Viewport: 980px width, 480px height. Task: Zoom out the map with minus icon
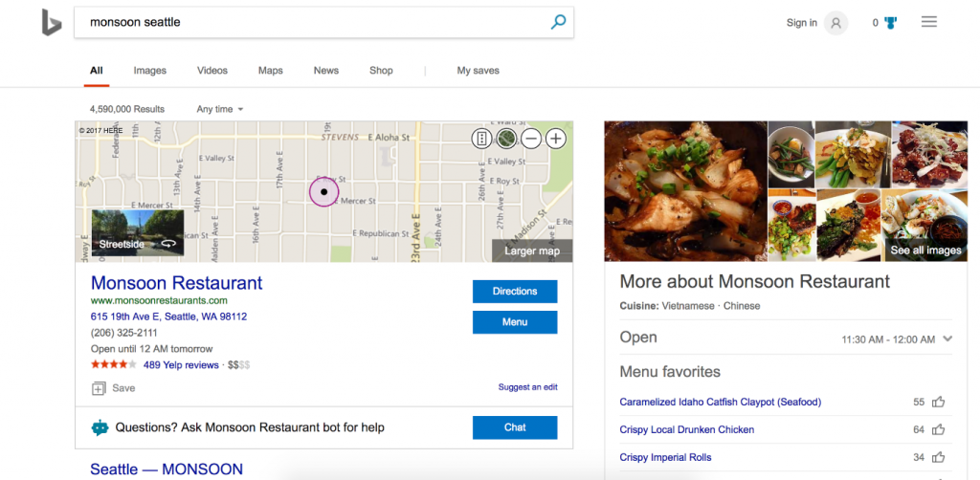click(x=531, y=138)
